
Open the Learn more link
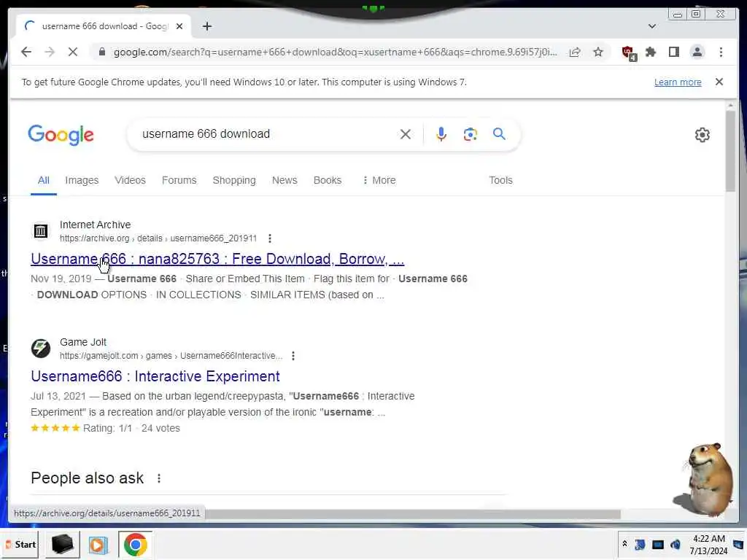(x=678, y=82)
